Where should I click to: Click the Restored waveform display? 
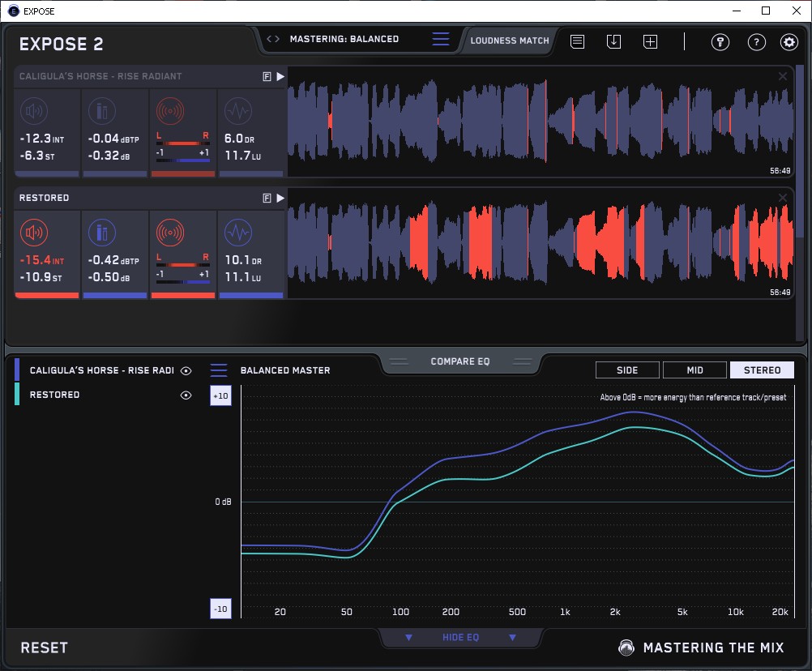pyautogui.click(x=541, y=243)
